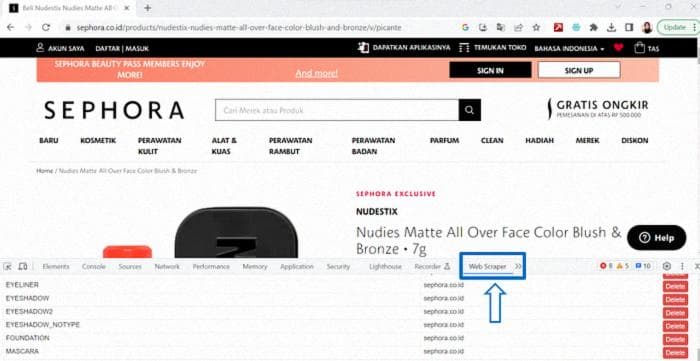Open the EYESHADOW_NOTYPE sitemap row
The height and width of the screenshot is (361, 700).
[x=330, y=325]
